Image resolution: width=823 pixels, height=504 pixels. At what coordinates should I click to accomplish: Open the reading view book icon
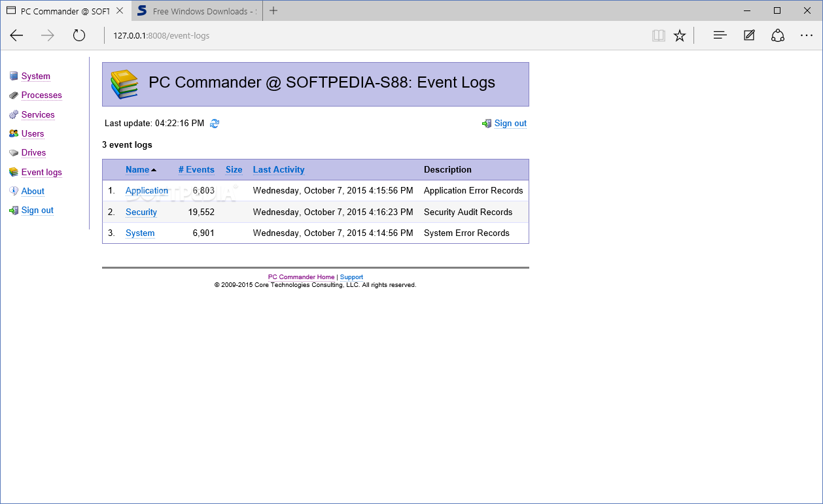(x=659, y=35)
